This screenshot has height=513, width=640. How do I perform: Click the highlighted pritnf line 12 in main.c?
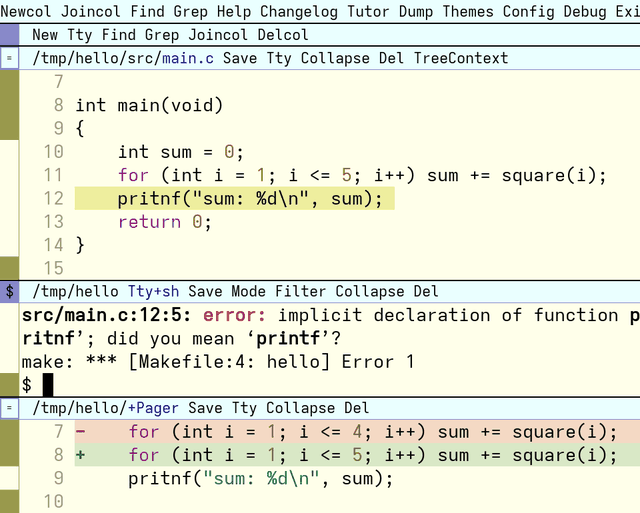235,199
